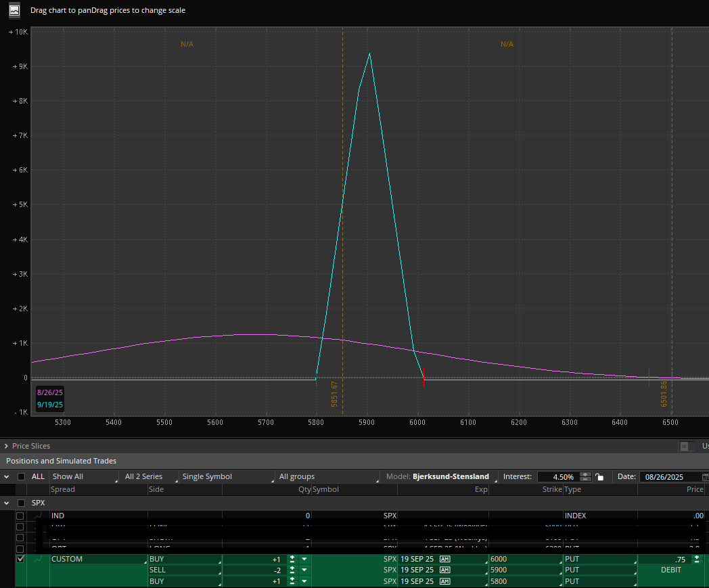Click the Interest rate 4.50% field
The width and height of the screenshot is (709, 588).
click(558, 477)
